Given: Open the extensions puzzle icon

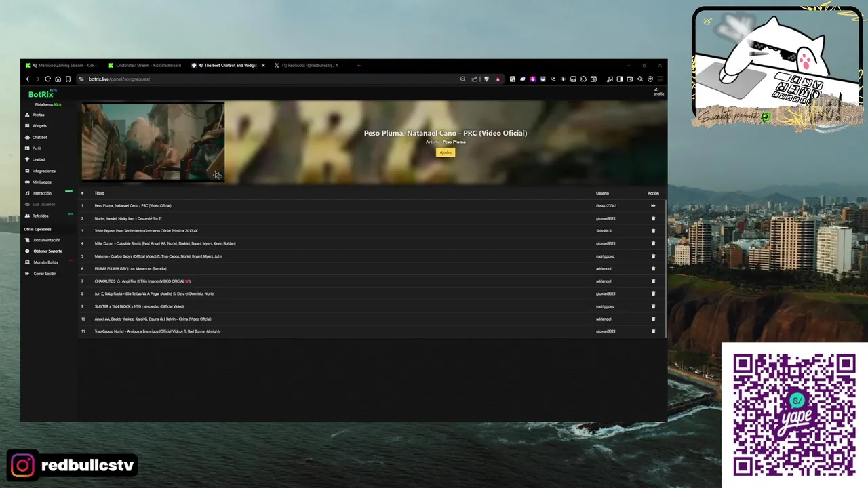Looking at the screenshot, I should click(x=583, y=79).
